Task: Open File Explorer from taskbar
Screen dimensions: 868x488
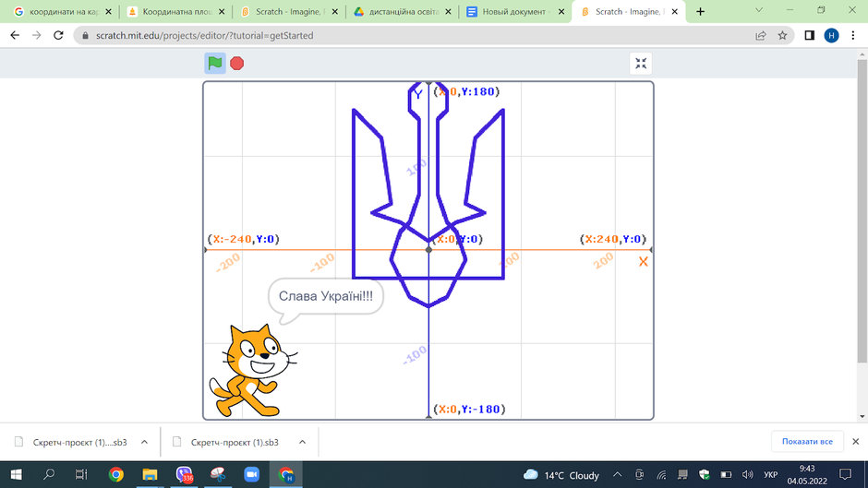Action: pos(150,475)
